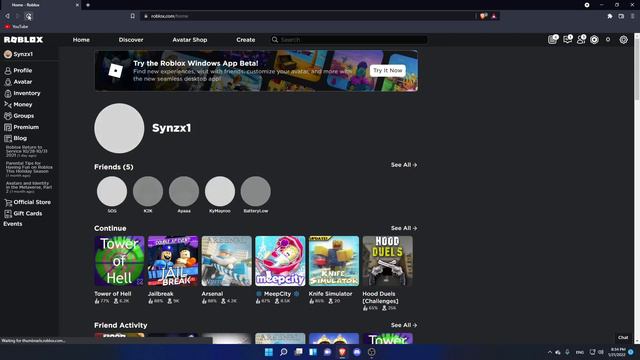Screen dimensions: 640x360
Task: Open the messages icon in header
Action: point(567,40)
